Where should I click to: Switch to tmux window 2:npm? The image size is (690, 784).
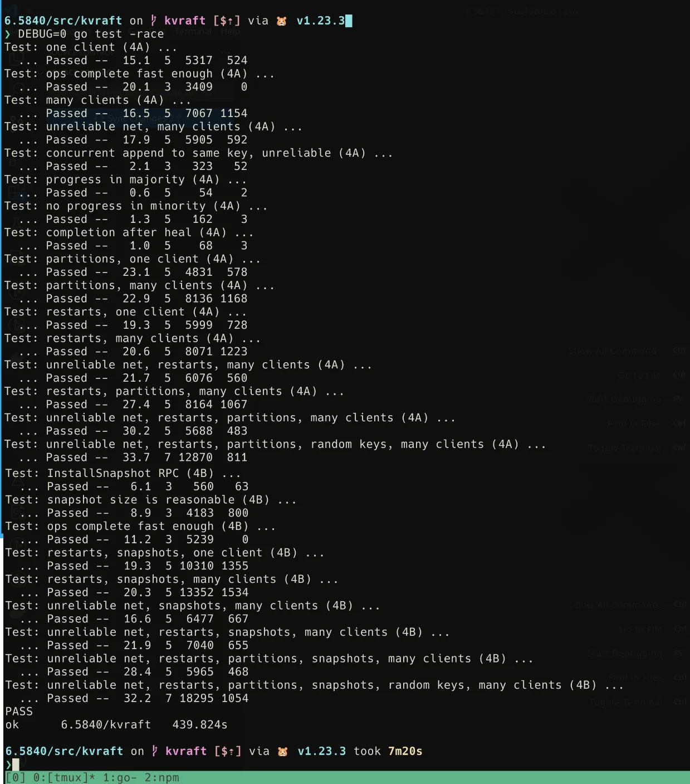(x=162, y=777)
